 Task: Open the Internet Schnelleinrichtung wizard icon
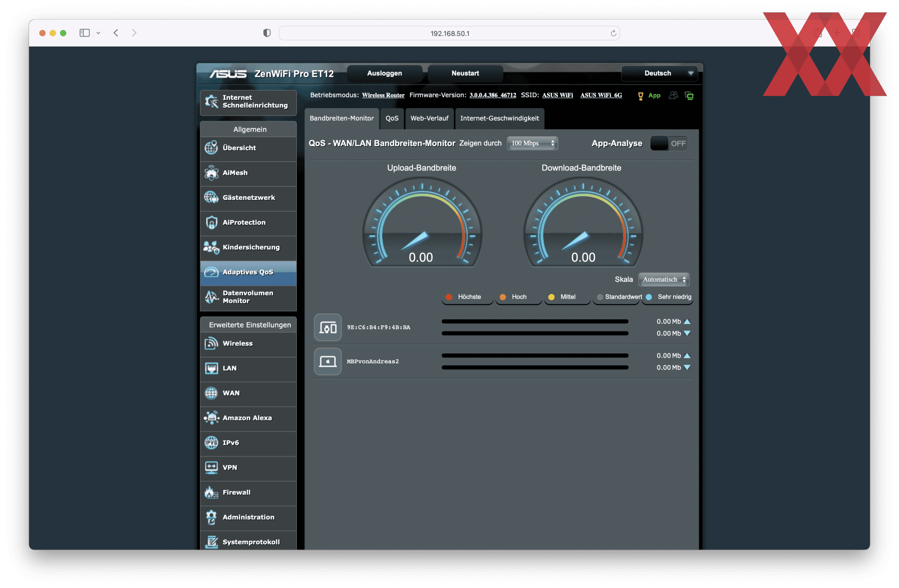212,102
